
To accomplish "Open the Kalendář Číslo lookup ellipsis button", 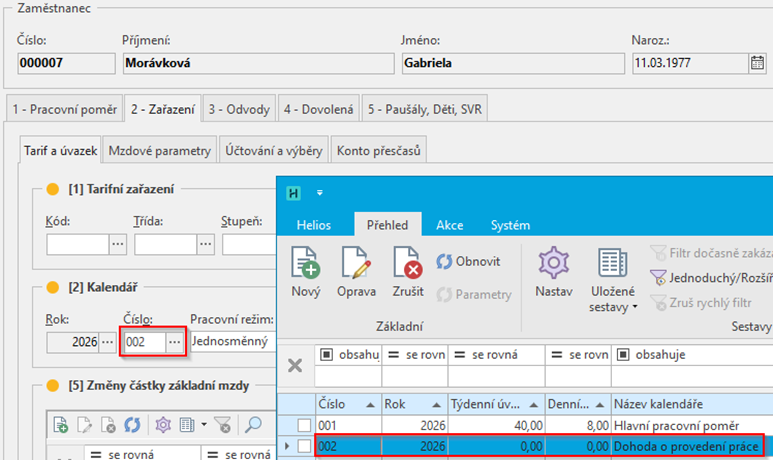I will pyautogui.click(x=175, y=342).
